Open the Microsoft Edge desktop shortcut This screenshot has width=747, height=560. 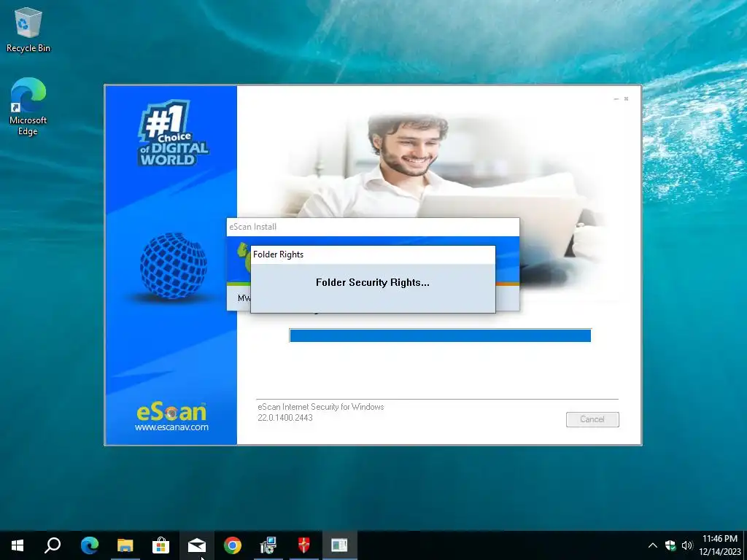pyautogui.click(x=28, y=106)
